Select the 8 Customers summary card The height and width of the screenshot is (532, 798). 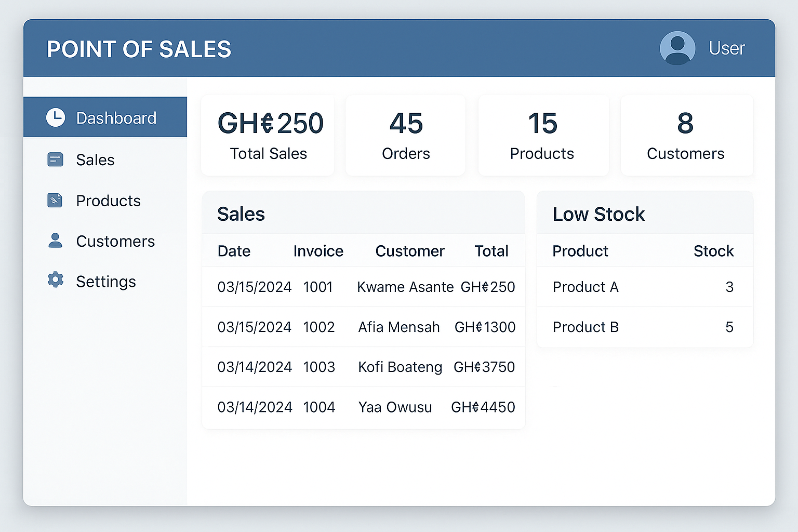[x=687, y=135]
